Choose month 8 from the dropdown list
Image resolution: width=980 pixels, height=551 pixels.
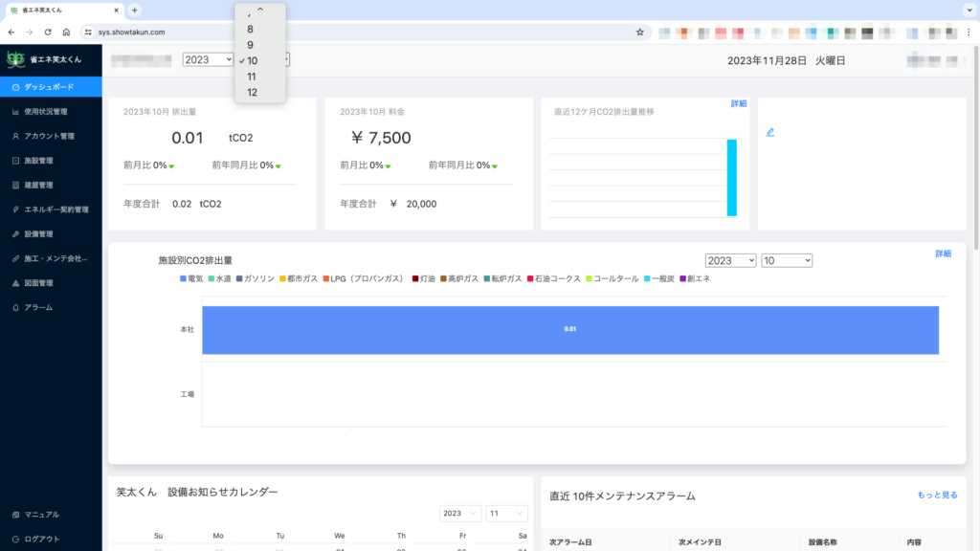(x=251, y=29)
